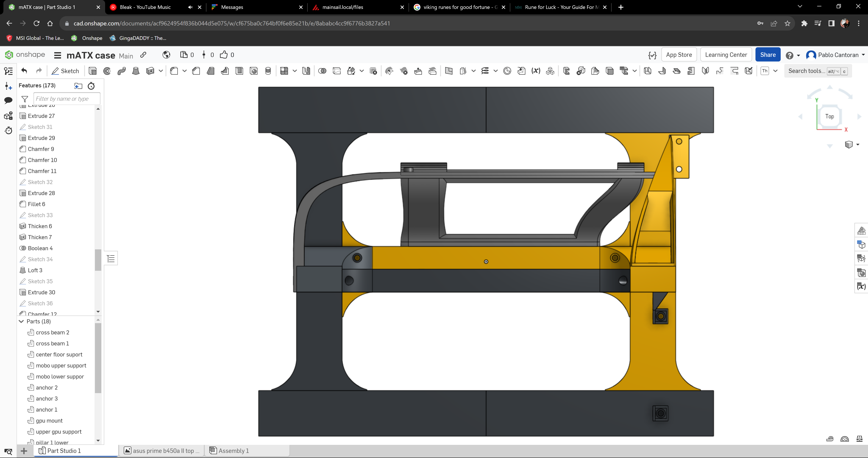This screenshot has width=868, height=458.
Task: Click the Share button
Action: click(768, 54)
